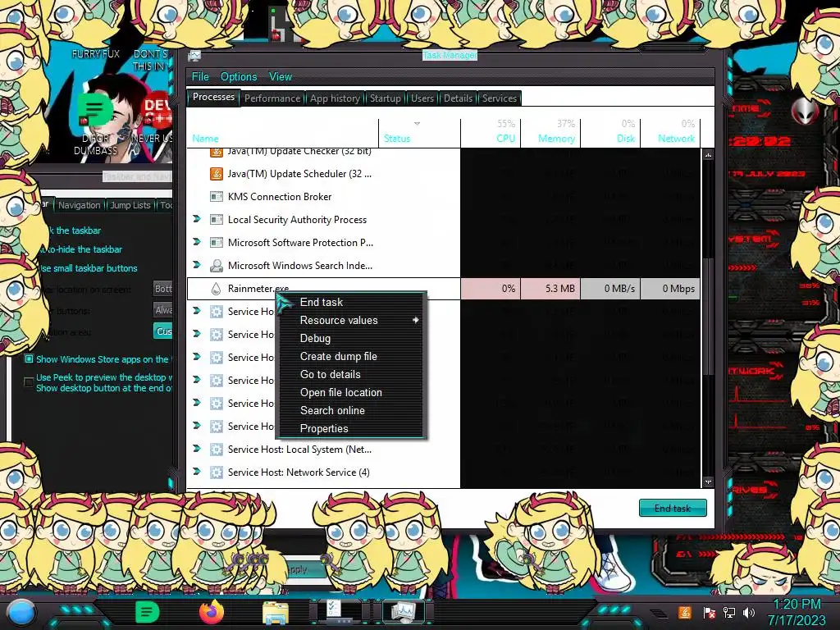Viewport: 840px width, 630px height.
Task: Switch to the Details tab
Action: (458, 98)
